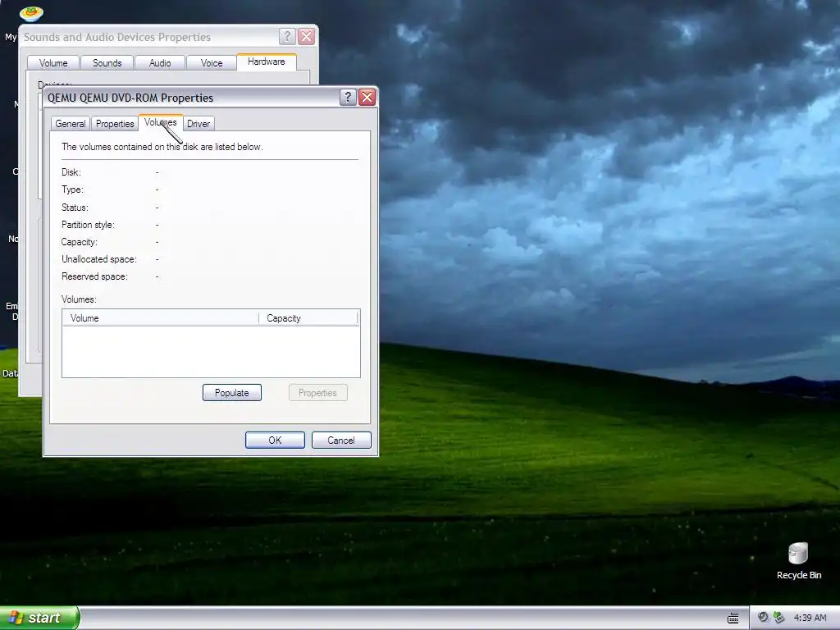
Task: Close the Sounds and Audio Devices Properties window
Action: coord(307,36)
